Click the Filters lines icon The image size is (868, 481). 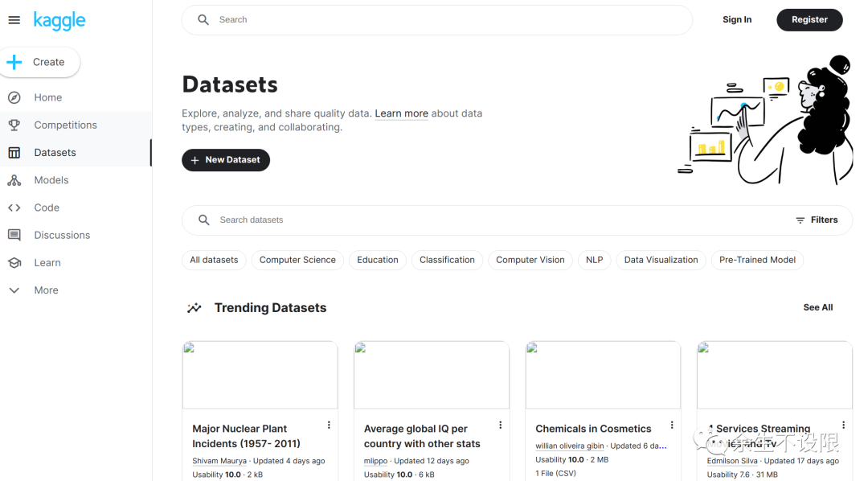point(800,220)
